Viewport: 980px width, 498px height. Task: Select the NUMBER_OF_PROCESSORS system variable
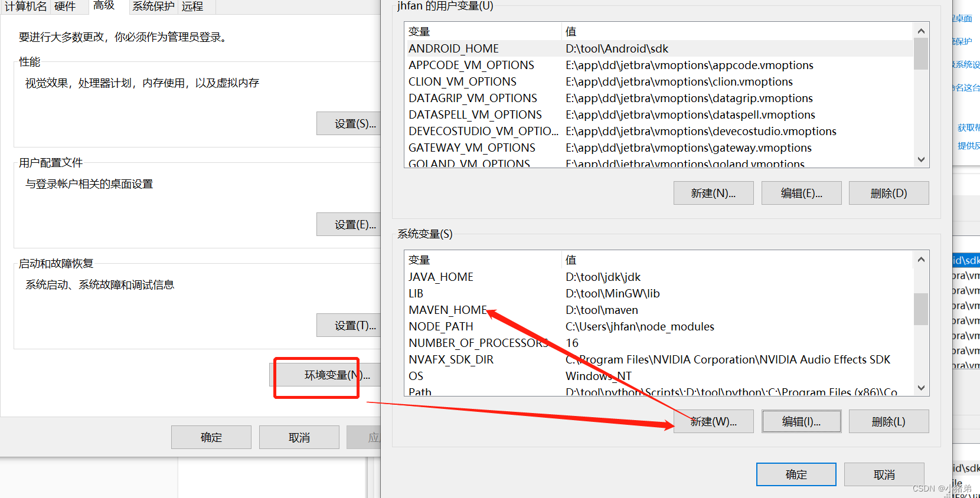659,343
